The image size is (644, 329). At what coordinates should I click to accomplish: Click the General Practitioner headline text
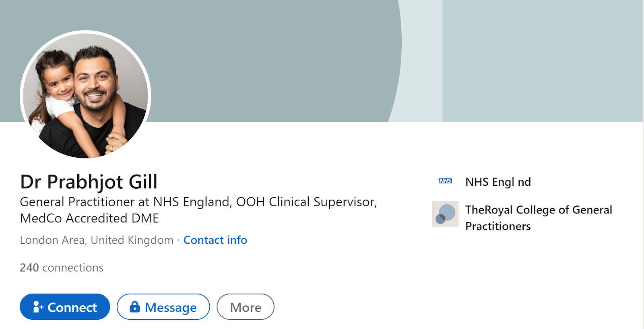(x=198, y=202)
